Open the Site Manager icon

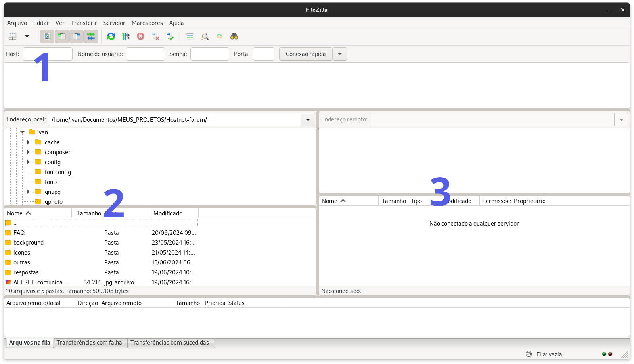point(13,36)
